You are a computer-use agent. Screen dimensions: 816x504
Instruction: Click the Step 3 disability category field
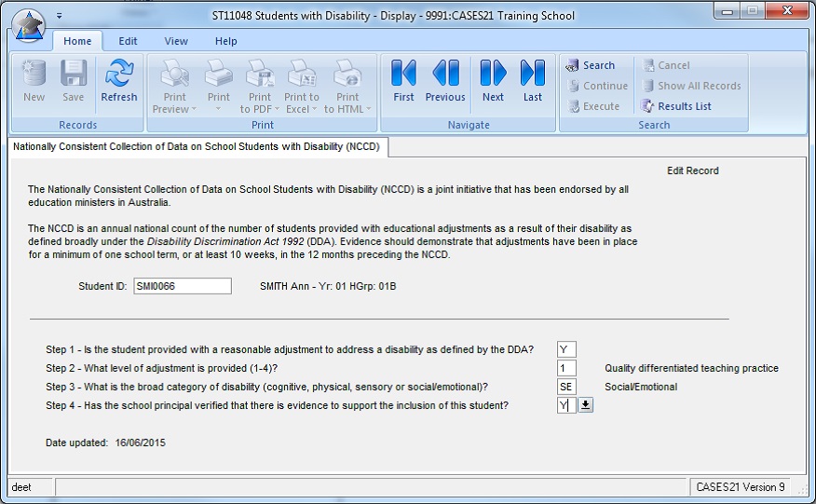[566, 387]
